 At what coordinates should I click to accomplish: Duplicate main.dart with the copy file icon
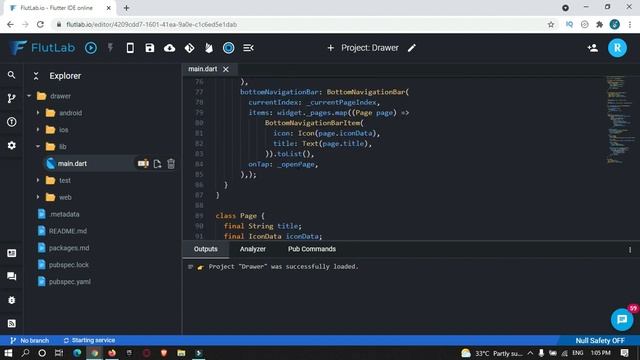coord(157,164)
